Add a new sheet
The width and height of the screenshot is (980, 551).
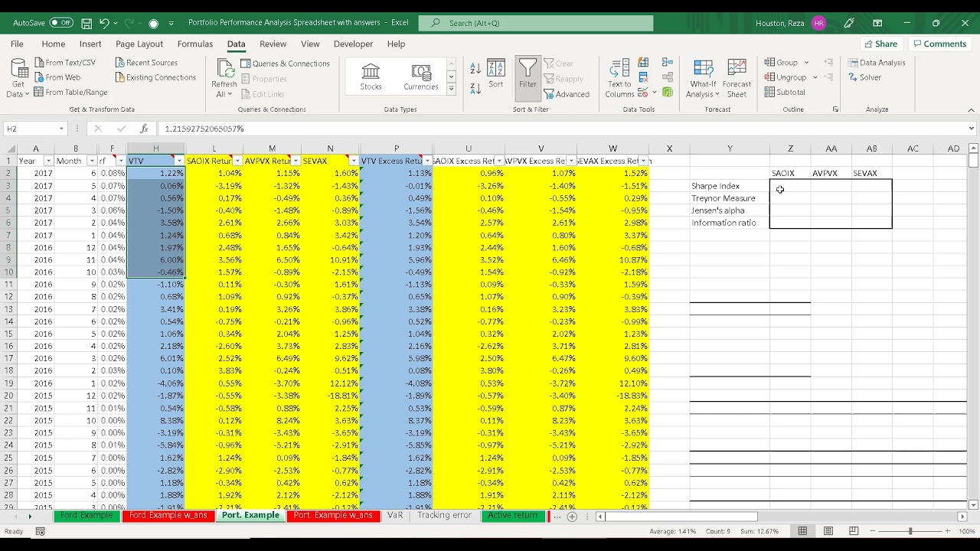(572, 517)
